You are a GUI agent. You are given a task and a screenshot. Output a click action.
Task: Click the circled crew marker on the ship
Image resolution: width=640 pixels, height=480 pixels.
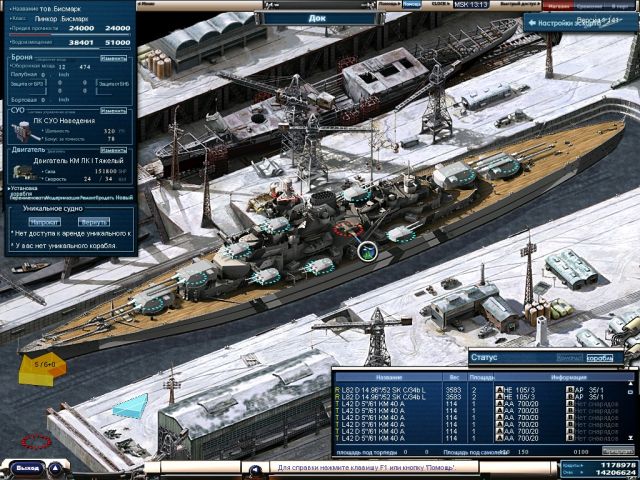pos(367,251)
